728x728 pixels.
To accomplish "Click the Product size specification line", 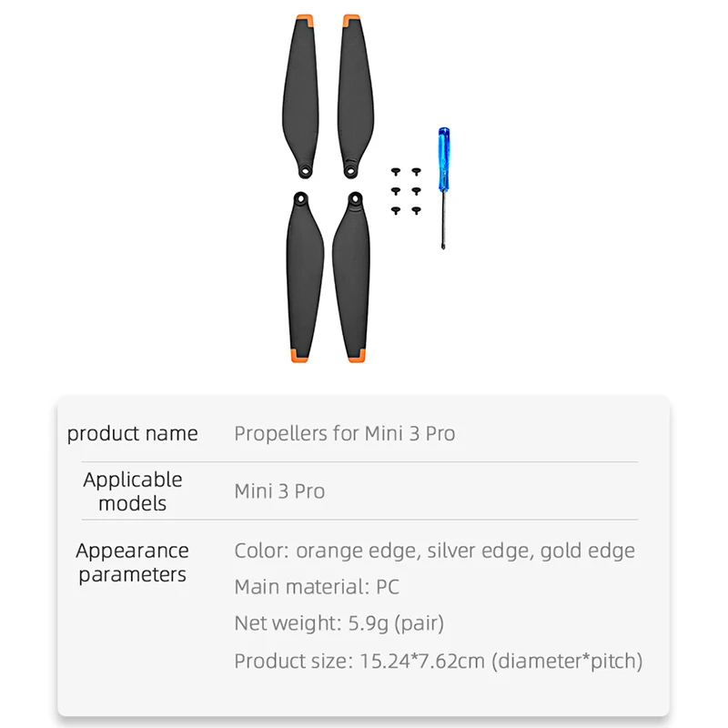I will [438, 661].
